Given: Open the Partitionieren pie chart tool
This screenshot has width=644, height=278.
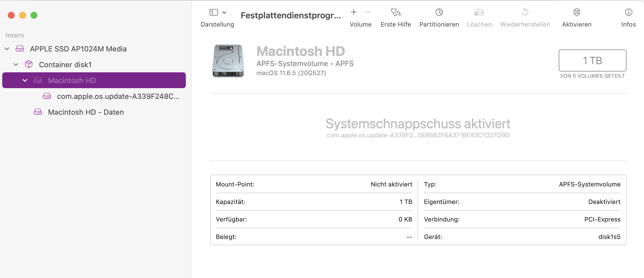Looking at the screenshot, I should [439, 12].
